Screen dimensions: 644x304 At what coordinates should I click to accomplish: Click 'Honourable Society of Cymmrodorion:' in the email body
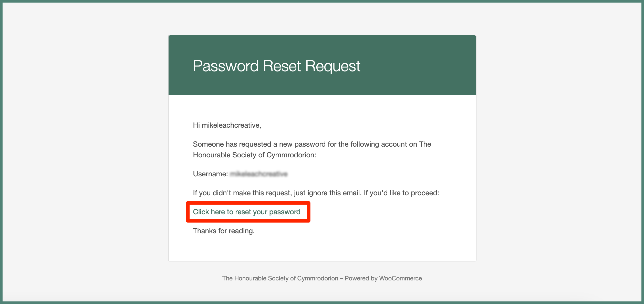(254, 155)
